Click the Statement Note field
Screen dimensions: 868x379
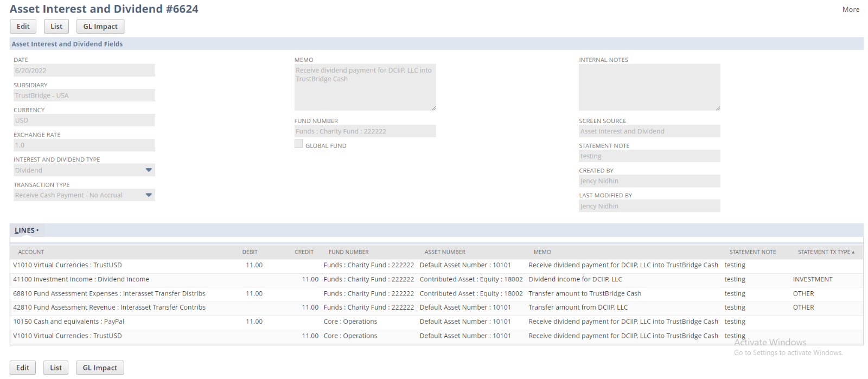649,156
